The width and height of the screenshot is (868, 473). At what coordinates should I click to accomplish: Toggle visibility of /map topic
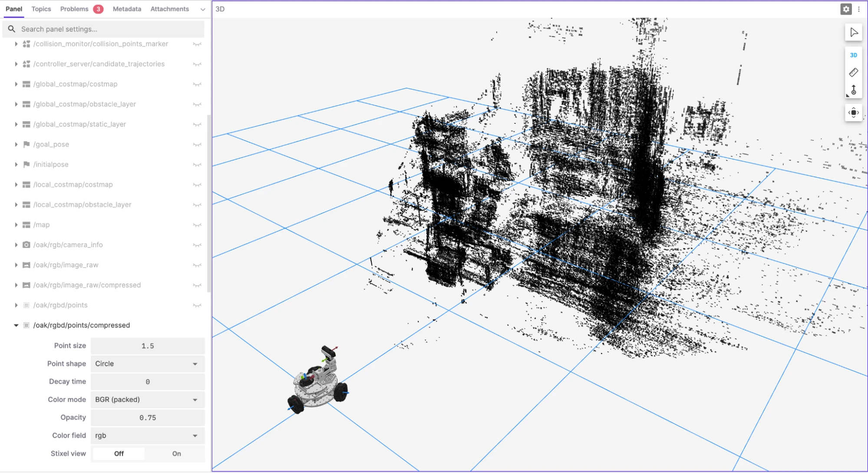(197, 225)
